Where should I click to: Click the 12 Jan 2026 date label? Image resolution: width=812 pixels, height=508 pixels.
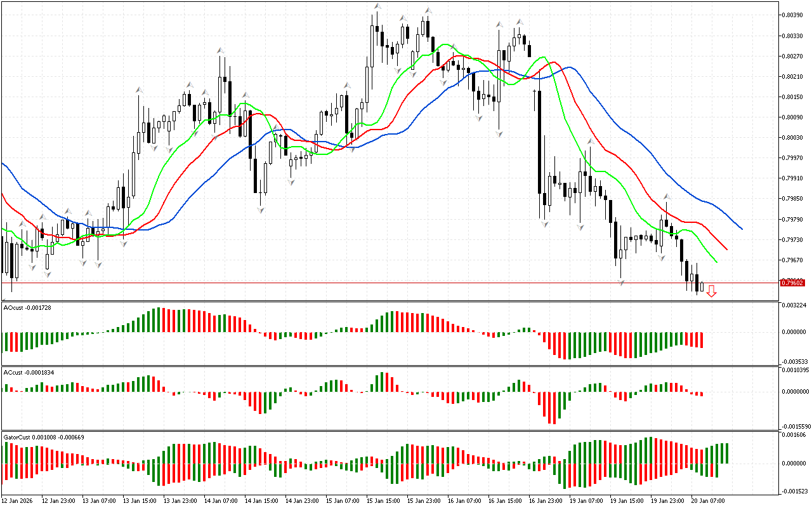pos(17,500)
